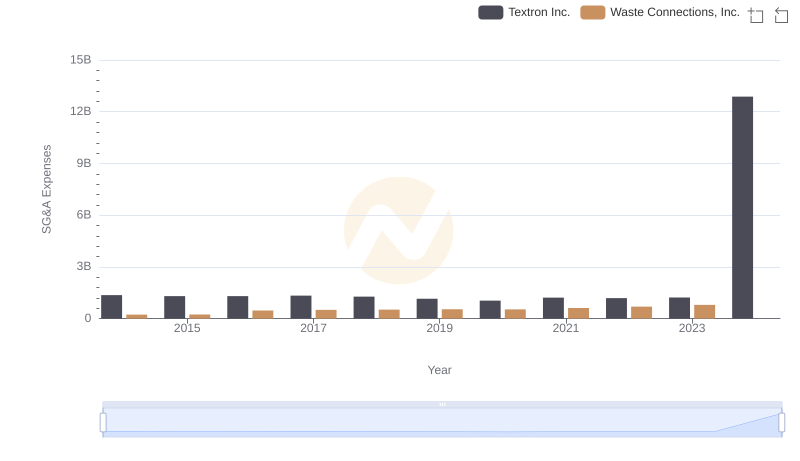Click the 2016 Waste Connections bar

click(x=263, y=315)
